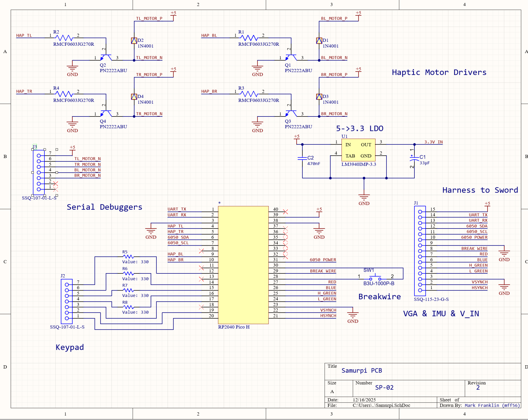The height and width of the screenshot is (420, 528).
Task: Click the yellow RP2040 Pico H body
Action: [x=243, y=265]
